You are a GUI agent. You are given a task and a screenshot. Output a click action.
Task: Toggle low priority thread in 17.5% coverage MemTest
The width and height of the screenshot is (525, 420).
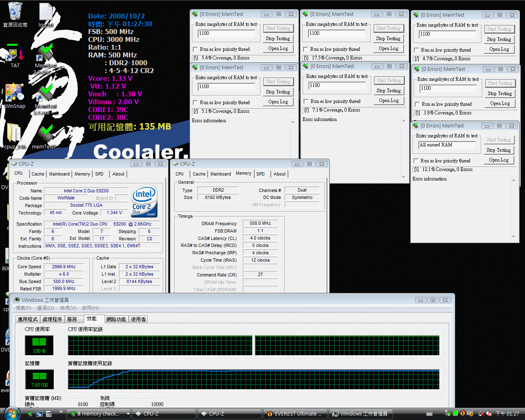306,49
